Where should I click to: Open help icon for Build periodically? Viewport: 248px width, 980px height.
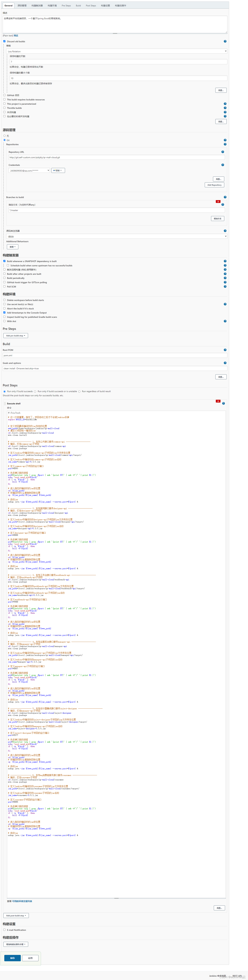click(225, 278)
